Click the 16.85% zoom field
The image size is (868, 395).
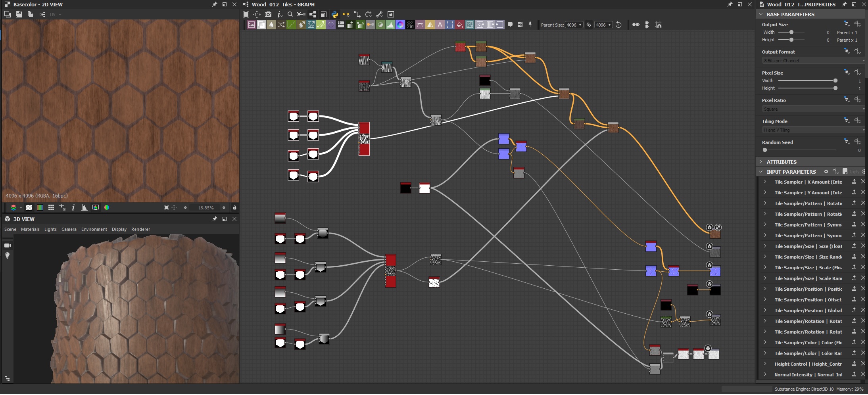206,207
